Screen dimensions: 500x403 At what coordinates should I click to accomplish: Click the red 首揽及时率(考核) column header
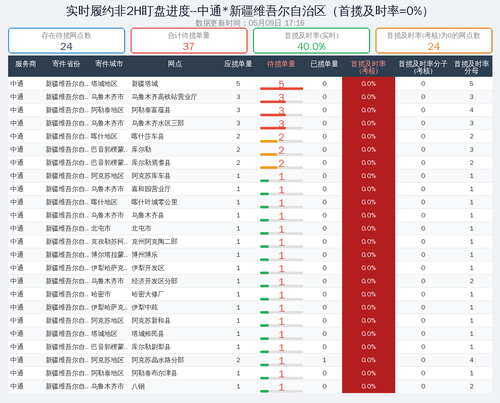click(368, 67)
